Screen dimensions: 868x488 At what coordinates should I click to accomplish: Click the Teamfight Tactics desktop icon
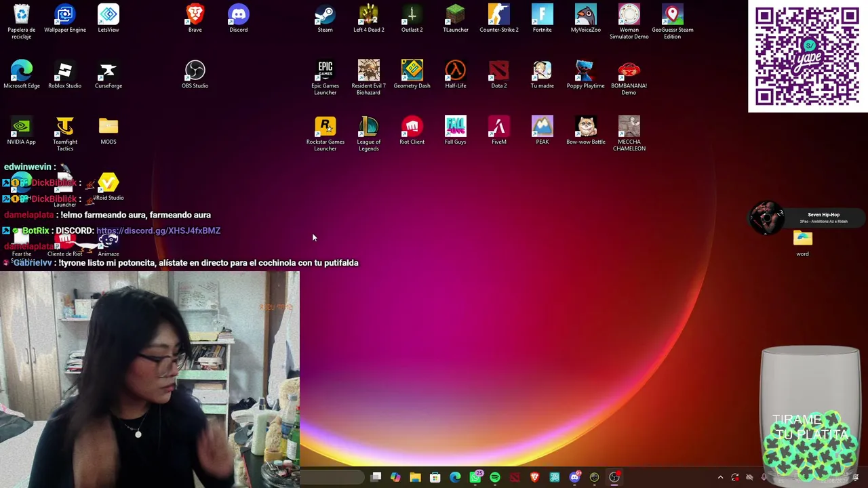coord(65,134)
